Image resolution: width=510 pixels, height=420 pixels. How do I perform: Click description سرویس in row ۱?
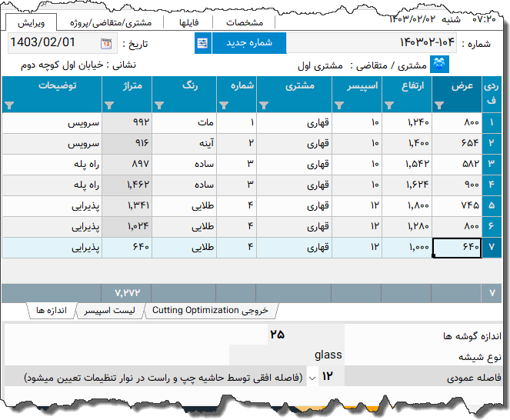click(x=52, y=122)
